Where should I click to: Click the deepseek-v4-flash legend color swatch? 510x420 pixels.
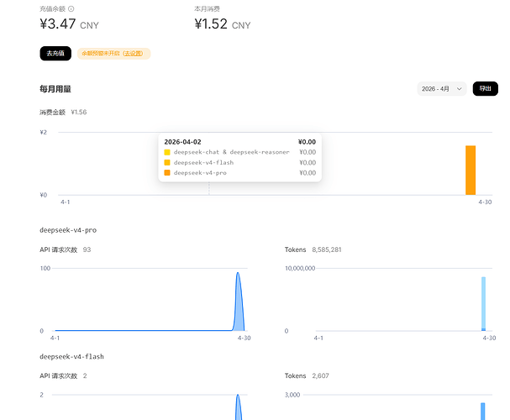(167, 162)
